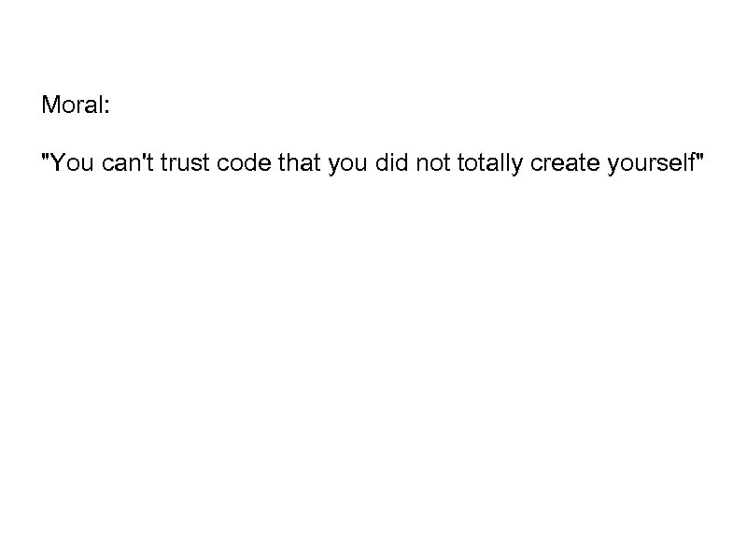
Task: Click the word "yourself" ending the quote
Action: click(650, 165)
